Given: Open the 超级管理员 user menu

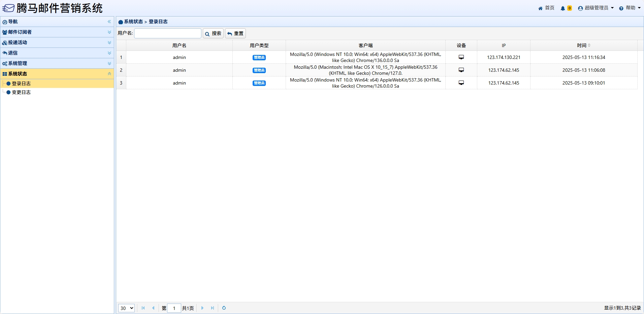Looking at the screenshot, I should pos(596,8).
